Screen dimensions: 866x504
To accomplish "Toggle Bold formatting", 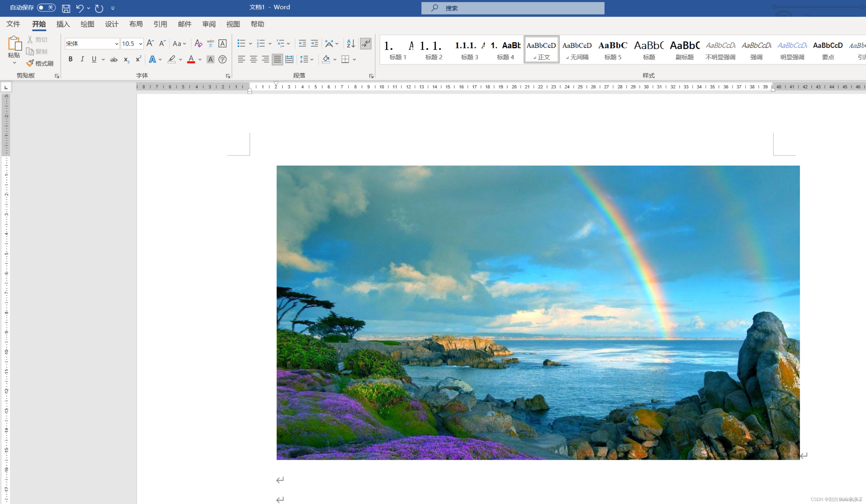I will [70, 59].
